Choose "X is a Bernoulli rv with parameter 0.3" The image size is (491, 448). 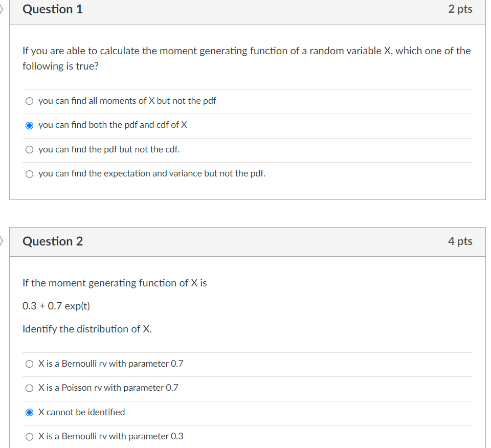(x=29, y=436)
